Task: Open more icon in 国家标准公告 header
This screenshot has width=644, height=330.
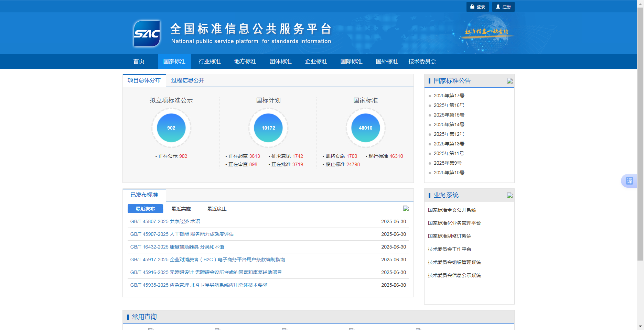Action: click(x=509, y=81)
